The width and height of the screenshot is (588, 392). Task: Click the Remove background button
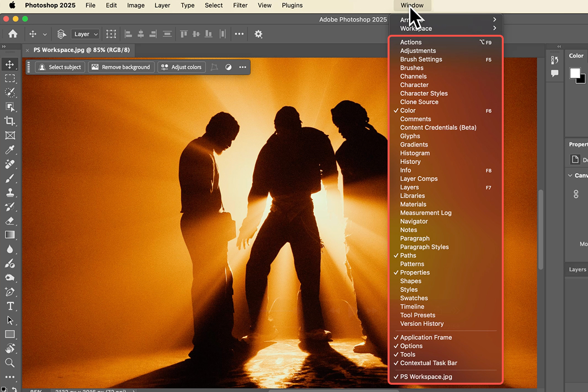pyautogui.click(x=121, y=67)
